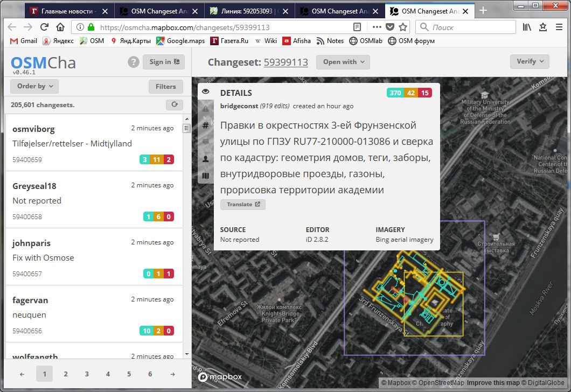Close the Линия: 592053093 tab
Image resolution: width=571 pixels, height=392 pixels.
coord(285,11)
